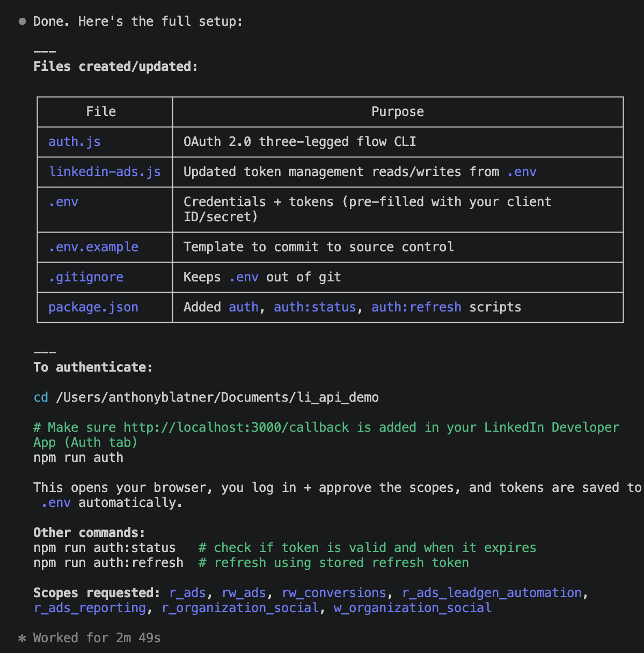The height and width of the screenshot is (653, 644).
Task: Click the 'Scopes requested:' label
Action: (x=97, y=593)
